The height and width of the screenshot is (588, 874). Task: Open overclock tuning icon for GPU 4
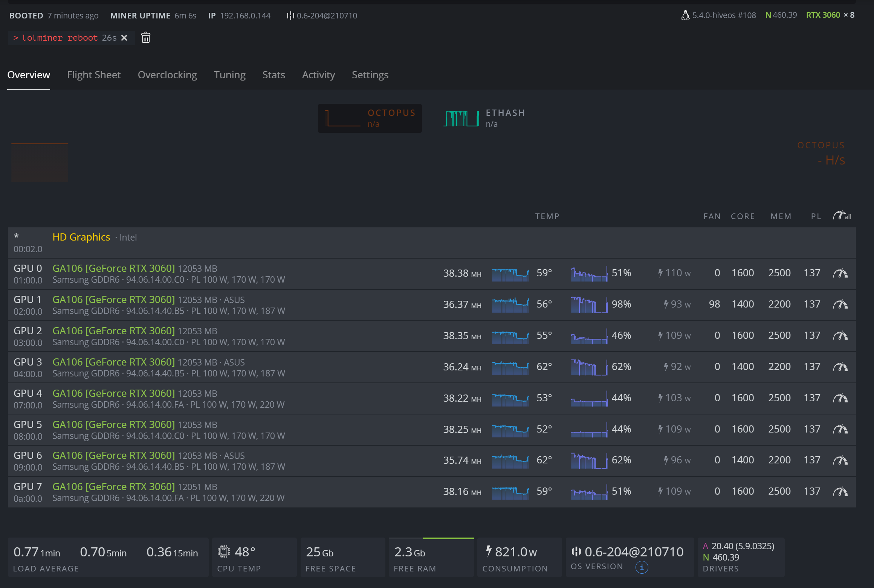pos(840,398)
